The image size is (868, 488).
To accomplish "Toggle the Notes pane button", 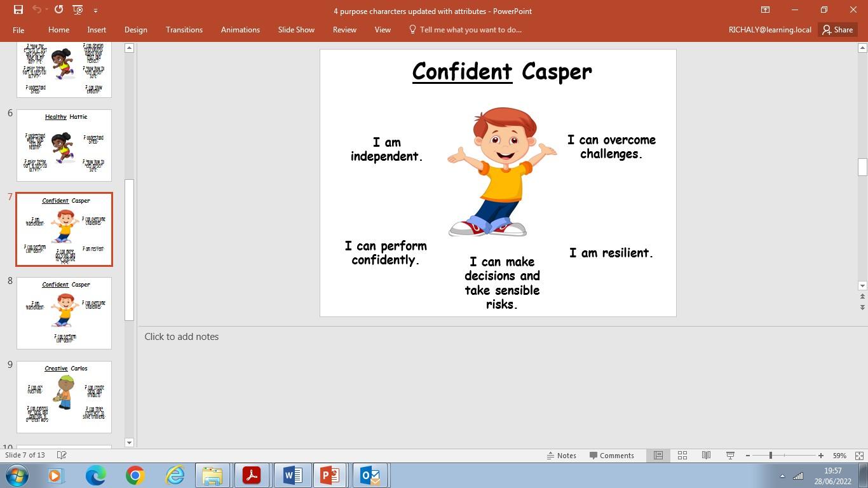I will (561, 455).
